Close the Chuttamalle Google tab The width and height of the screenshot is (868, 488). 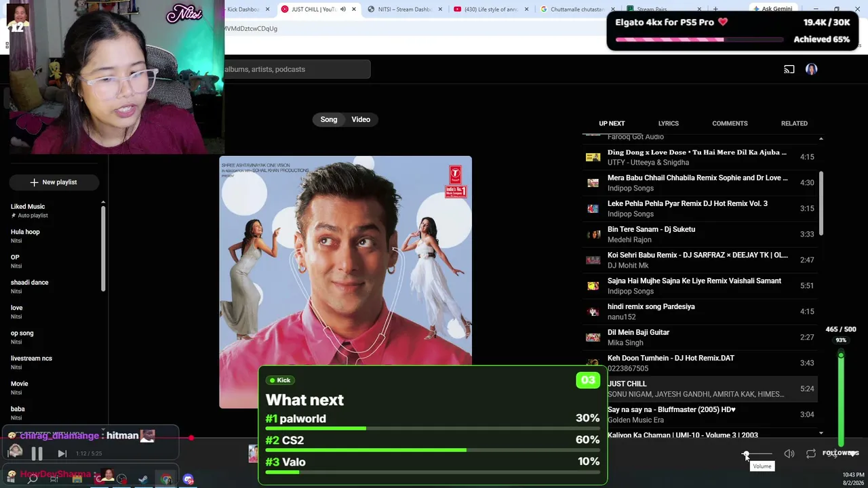613,9
